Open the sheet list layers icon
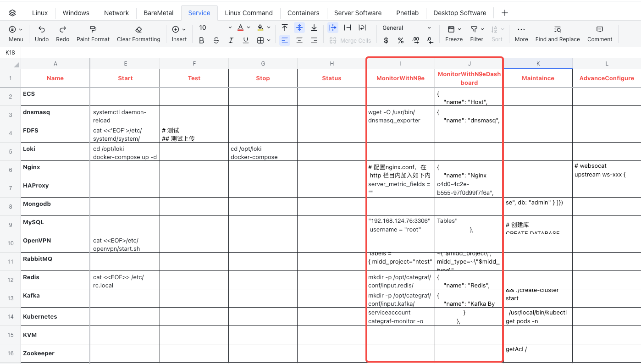This screenshot has height=364, width=641. pos(12,13)
